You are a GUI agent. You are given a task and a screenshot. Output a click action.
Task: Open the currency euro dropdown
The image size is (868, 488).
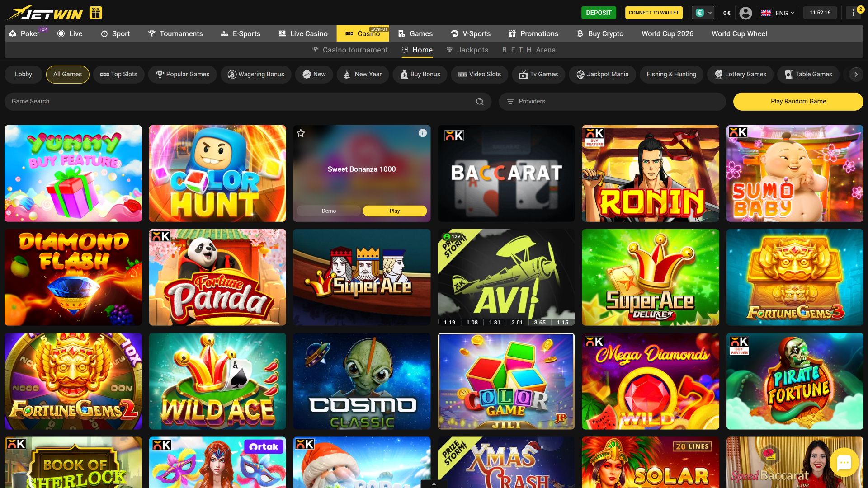point(703,13)
